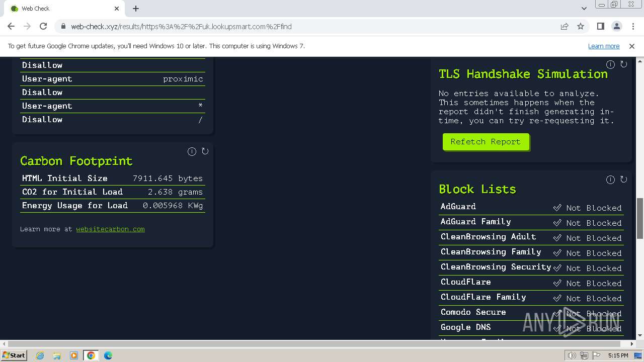Reload the current browser page

[43, 26]
